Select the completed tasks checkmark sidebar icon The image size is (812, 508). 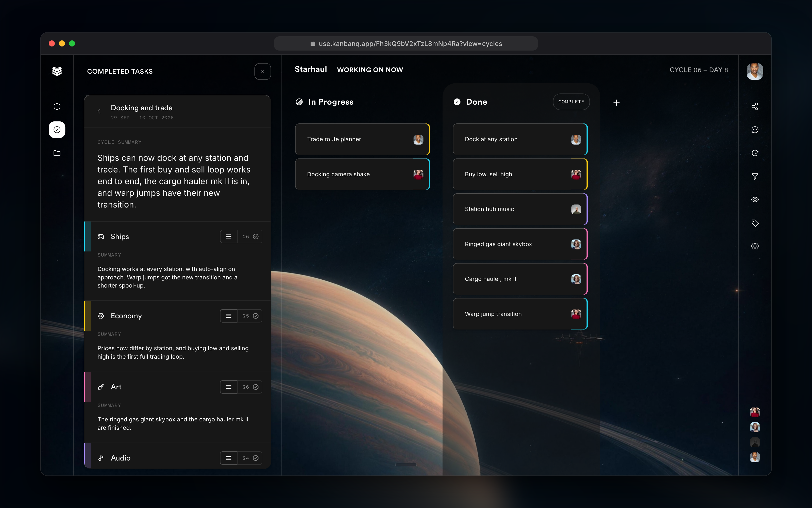click(x=57, y=130)
